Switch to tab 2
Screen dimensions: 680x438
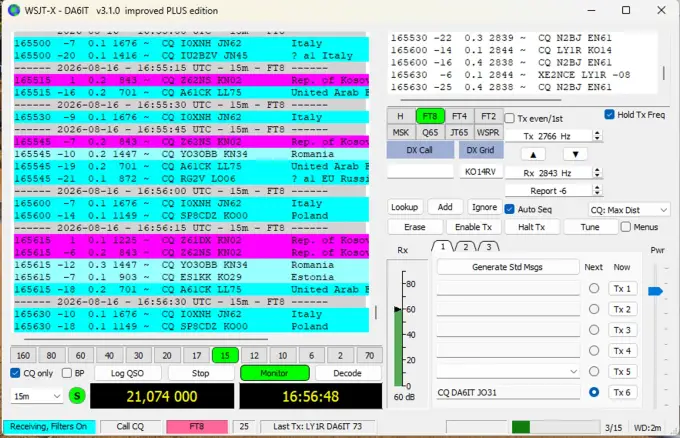465,247
